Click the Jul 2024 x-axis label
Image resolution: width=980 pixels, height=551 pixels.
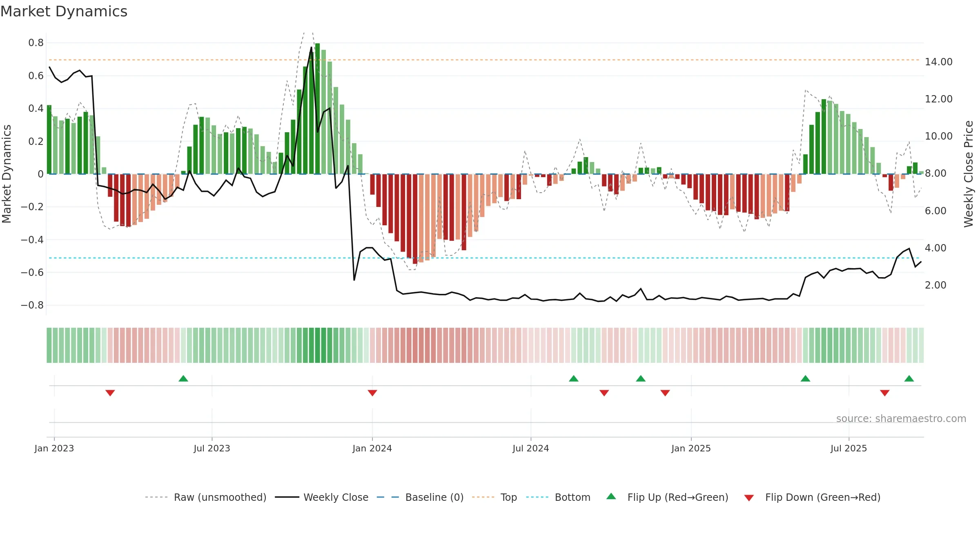click(531, 448)
